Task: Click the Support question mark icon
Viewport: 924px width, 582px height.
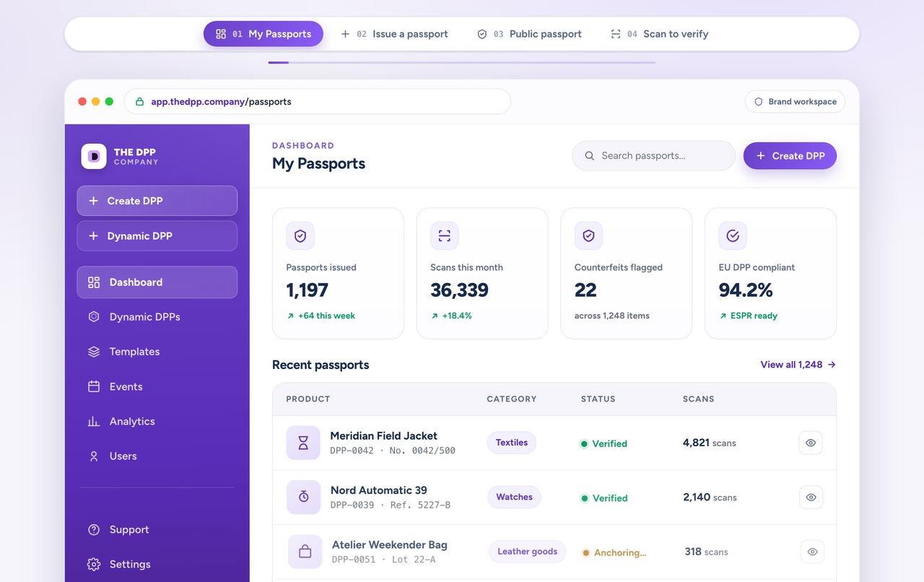Action: pyautogui.click(x=94, y=530)
